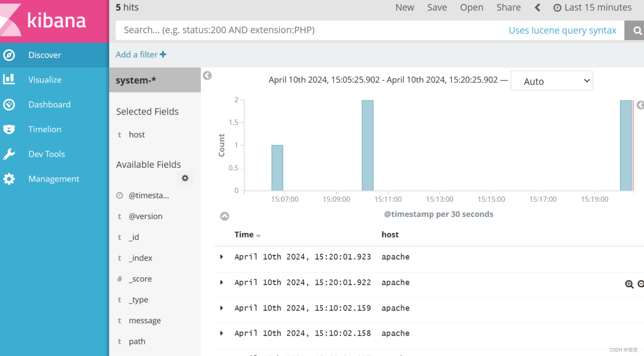Screen dimensions: 644x356
Task: Open Dashboard from the sidebar
Action: (54, 104)
